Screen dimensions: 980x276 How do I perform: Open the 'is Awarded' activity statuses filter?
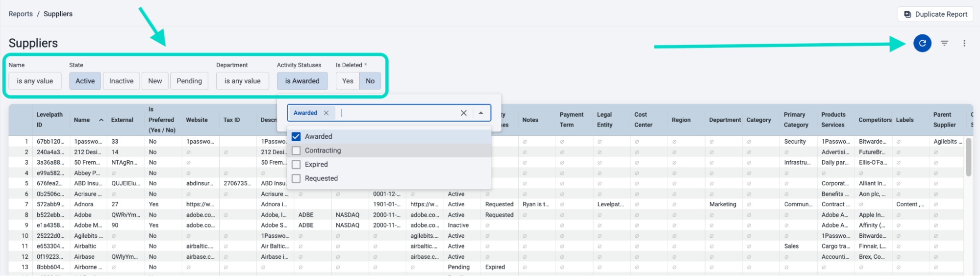point(302,81)
